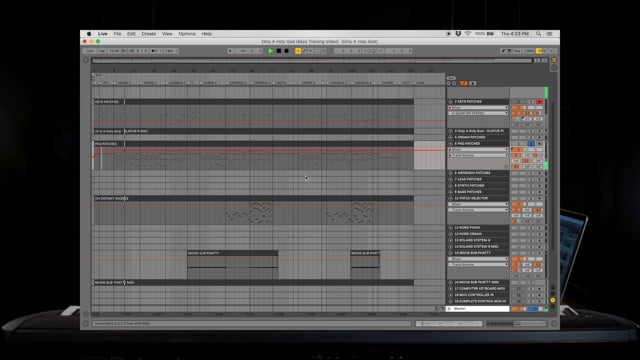
Task: Select the 13 ROLAND SYSTEM-8 track header
Action: tap(479, 240)
